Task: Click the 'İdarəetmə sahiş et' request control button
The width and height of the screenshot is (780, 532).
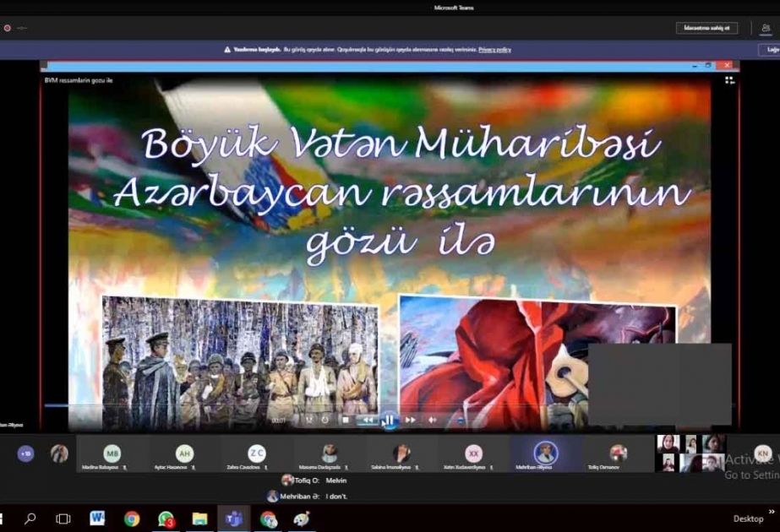Action: [x=706, y=28]
